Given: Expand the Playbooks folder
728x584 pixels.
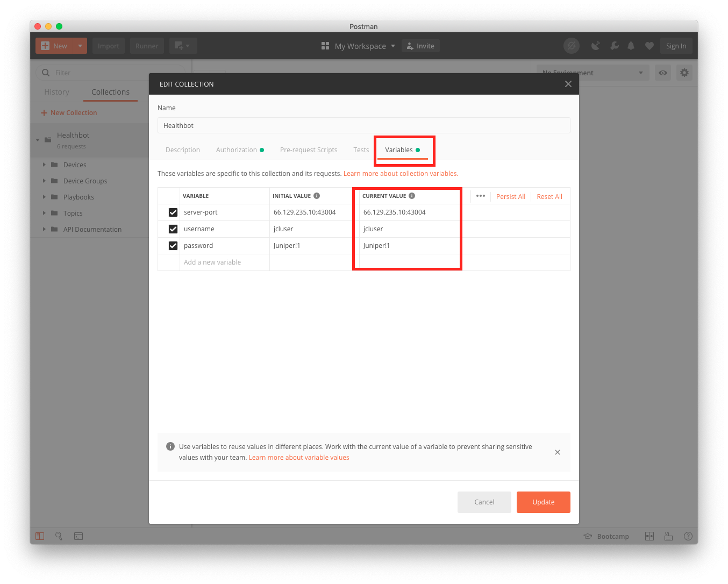Looking at the screenshot, I should pos(44,197).
